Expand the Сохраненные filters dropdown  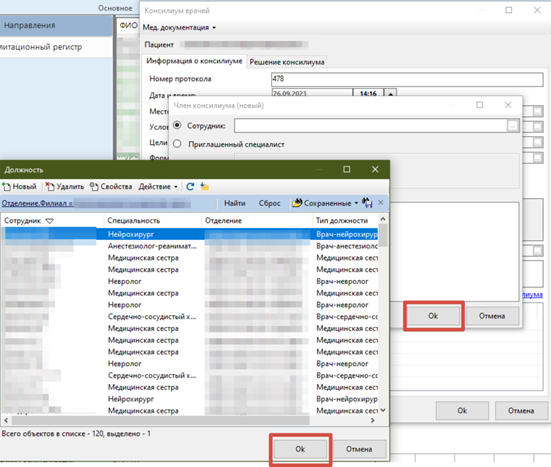tap(325, 203)
